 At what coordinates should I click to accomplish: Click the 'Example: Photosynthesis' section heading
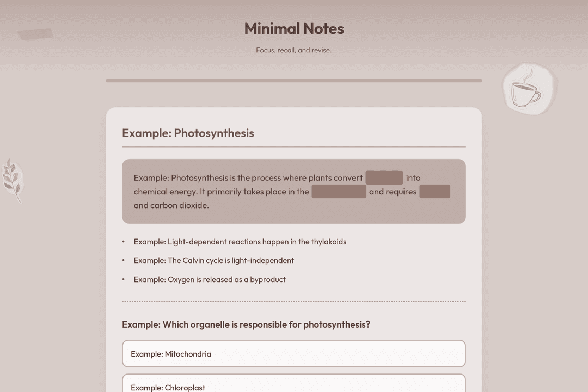(188, 133)
